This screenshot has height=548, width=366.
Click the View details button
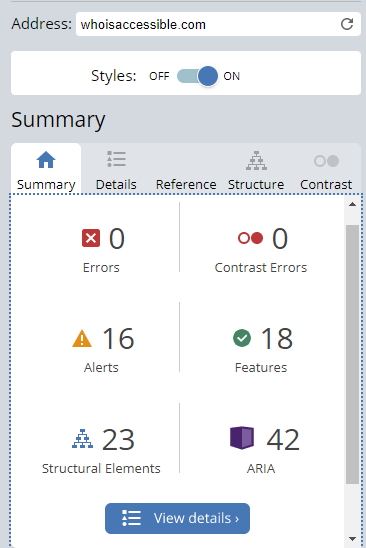coord(177,518)
